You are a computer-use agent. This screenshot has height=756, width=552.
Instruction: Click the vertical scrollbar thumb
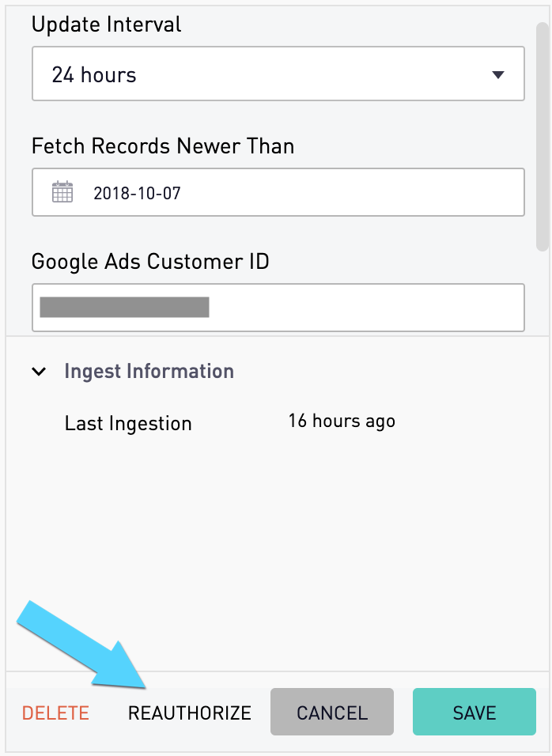(543, 134)
